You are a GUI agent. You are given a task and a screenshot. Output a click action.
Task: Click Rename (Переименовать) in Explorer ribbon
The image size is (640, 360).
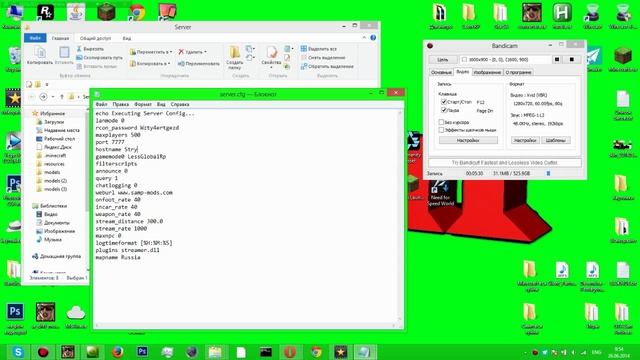point(199,64)
